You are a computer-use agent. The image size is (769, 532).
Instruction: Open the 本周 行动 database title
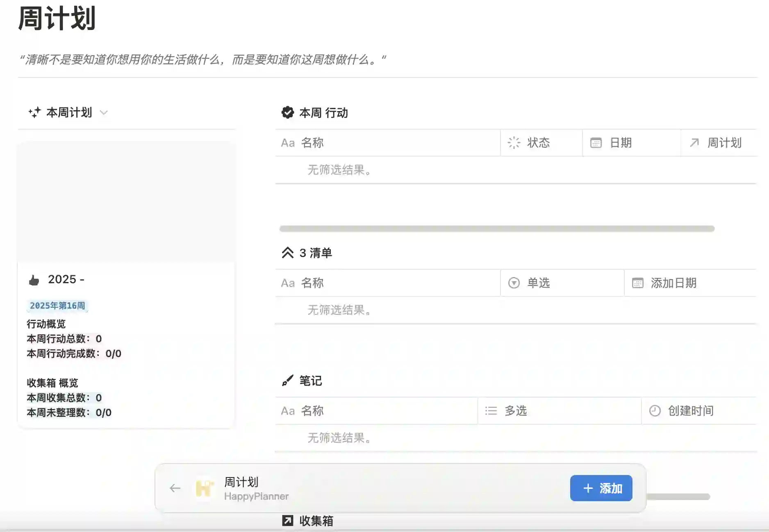323,113
